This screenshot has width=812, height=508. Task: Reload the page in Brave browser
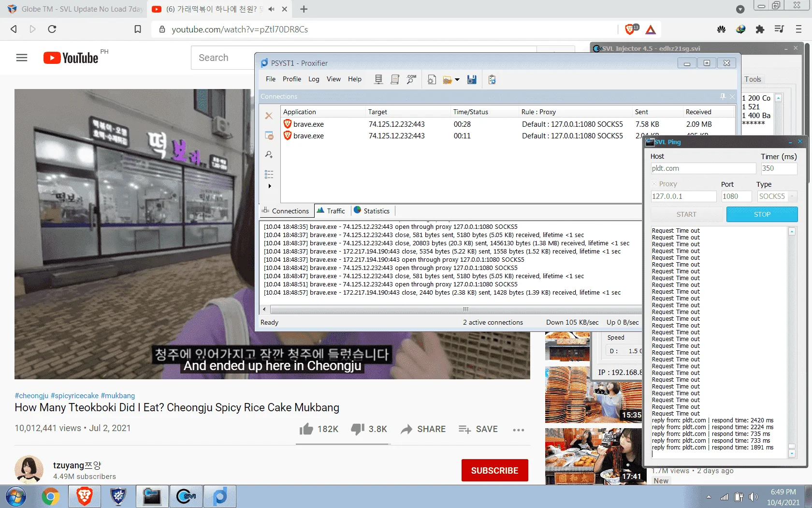click(52, 29)
